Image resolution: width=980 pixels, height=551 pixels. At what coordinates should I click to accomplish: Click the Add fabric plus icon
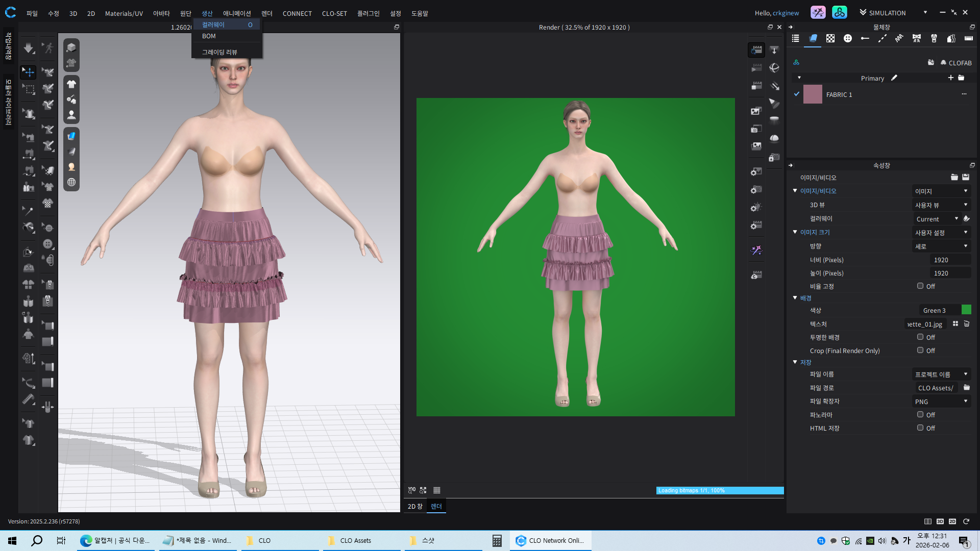[950, 78]
